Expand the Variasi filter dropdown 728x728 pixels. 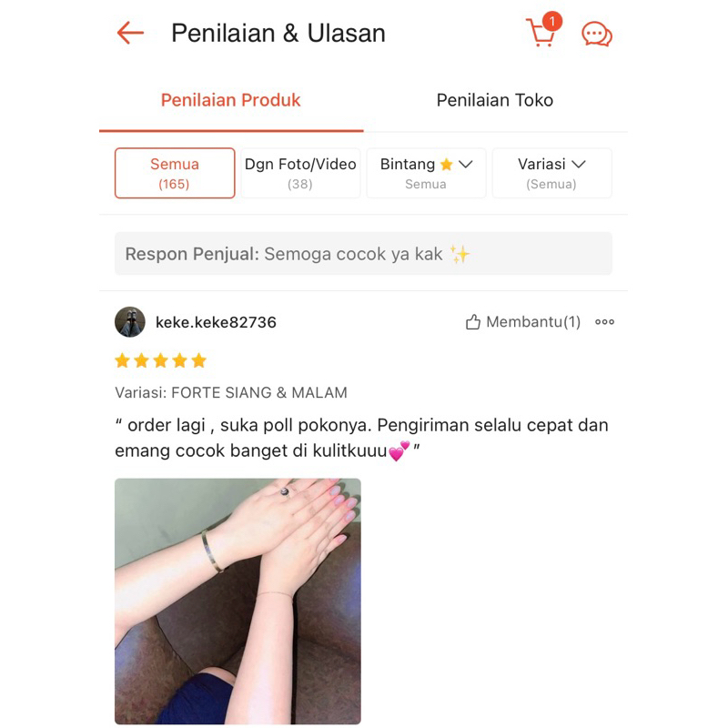coord(551,173)
